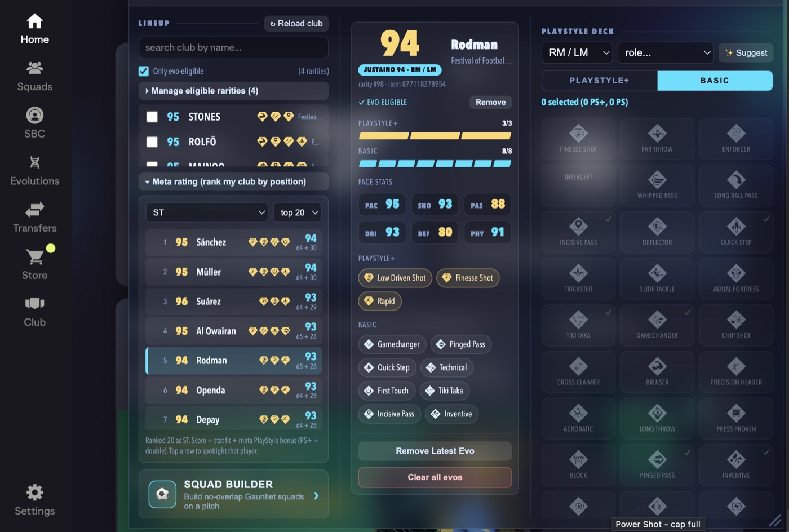Viewport: 789px width, 532px height.
Task: Open the RM / LM position dropdown
Action: click(x=577, y=52)
